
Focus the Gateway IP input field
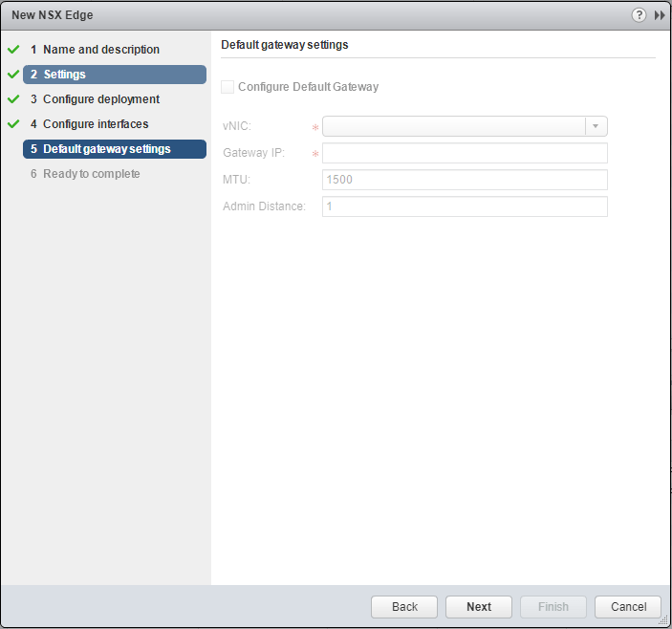(465, 153)
